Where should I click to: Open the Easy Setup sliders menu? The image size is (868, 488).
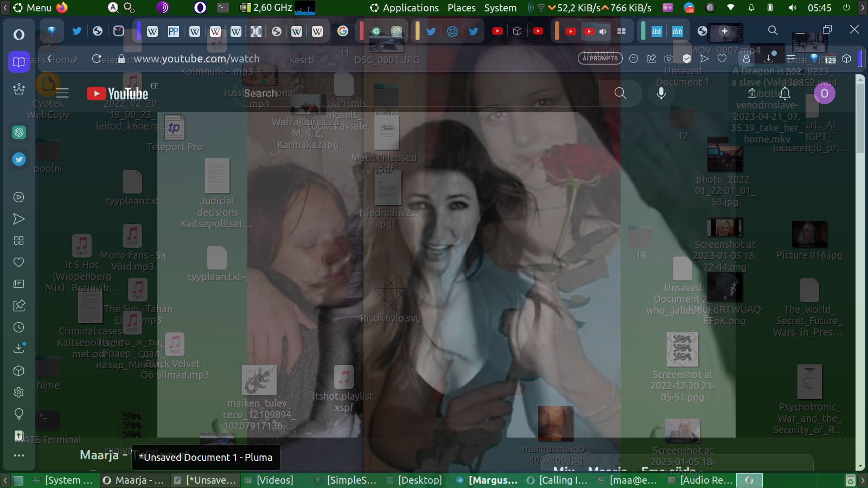pos(791,59)
